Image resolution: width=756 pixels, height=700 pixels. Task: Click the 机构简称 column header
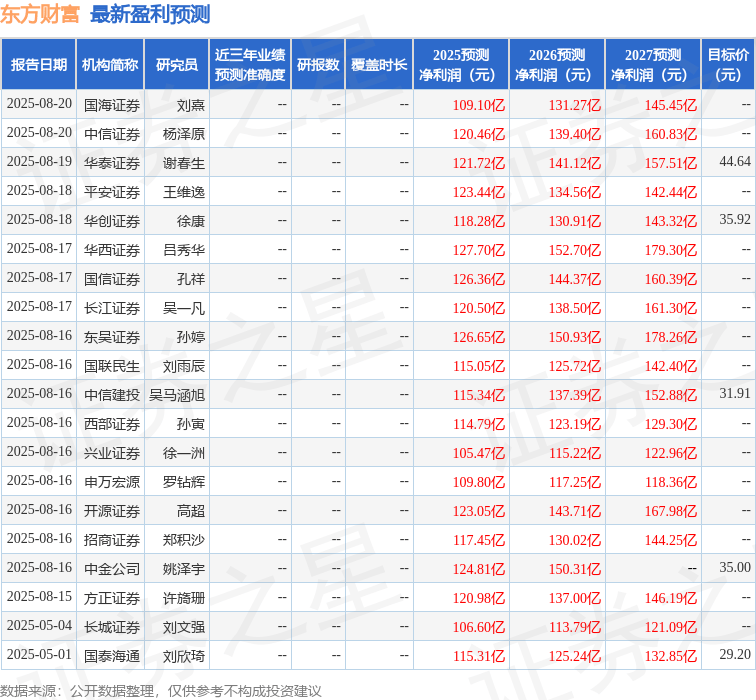click(110, 65)
